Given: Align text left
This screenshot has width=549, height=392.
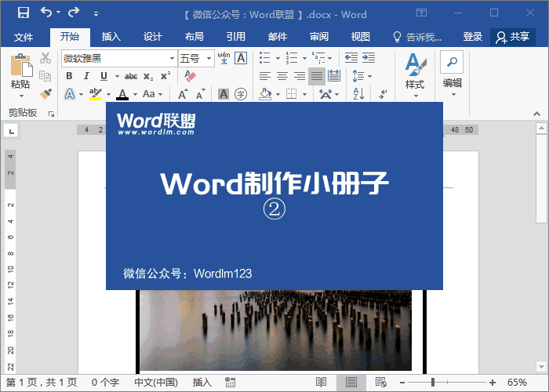Looking at the screenshot, I should pyautogui.click(x=265, y=76).
